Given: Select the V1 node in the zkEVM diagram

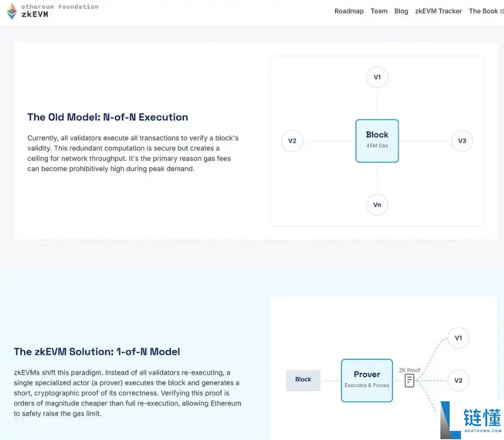Looking at the screenshot, I should [x=458, y=338].
